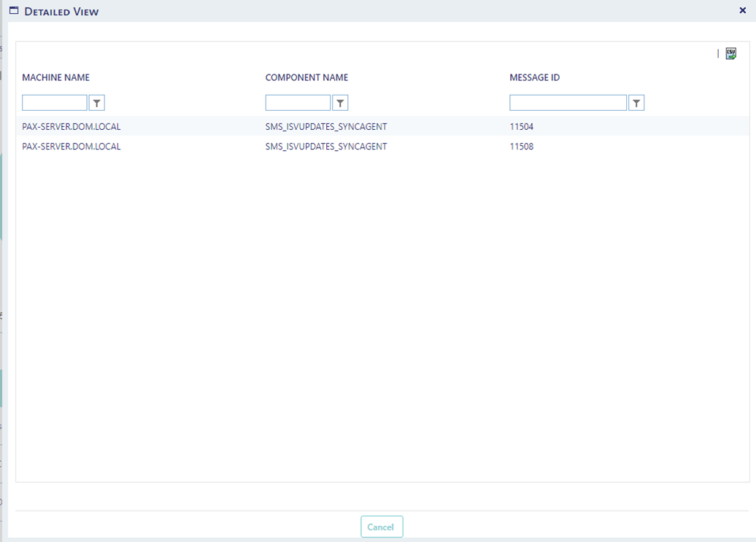Sort by the Component Name column header

(306, 77)
